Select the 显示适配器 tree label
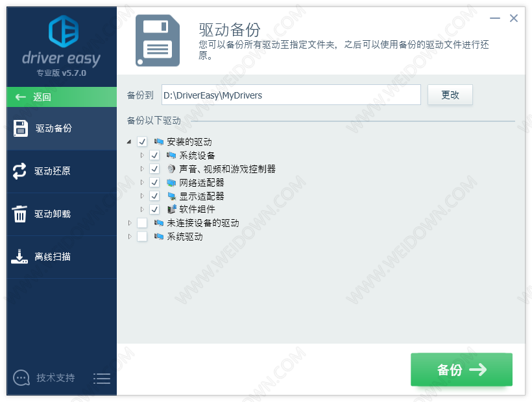Screen dimensions: 532x402 [x=202, y=196]
